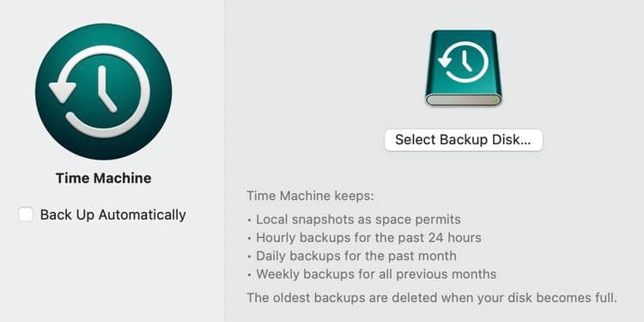This screenshot has width=644, height=322.
Task: Click the Back Up Automatically label text
Action: (x=113, y=215)
